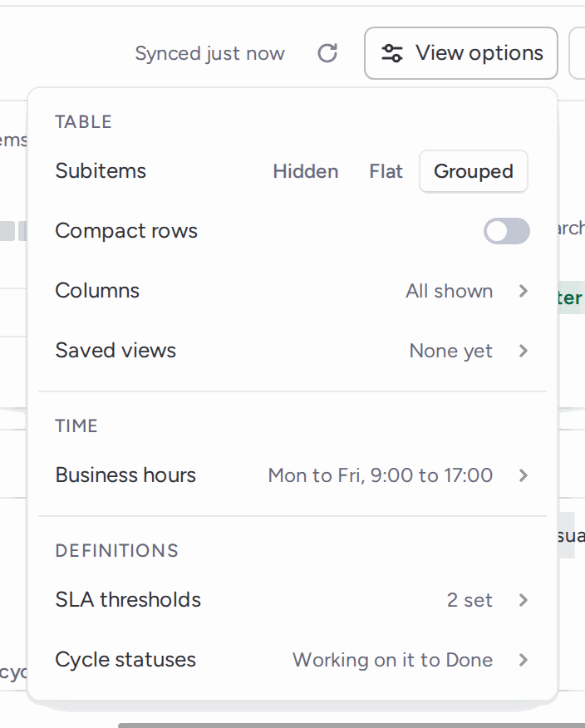The height and width of the screenshot is (728, 585).
Task: Click the 'All shown' value
Action: 449,291
